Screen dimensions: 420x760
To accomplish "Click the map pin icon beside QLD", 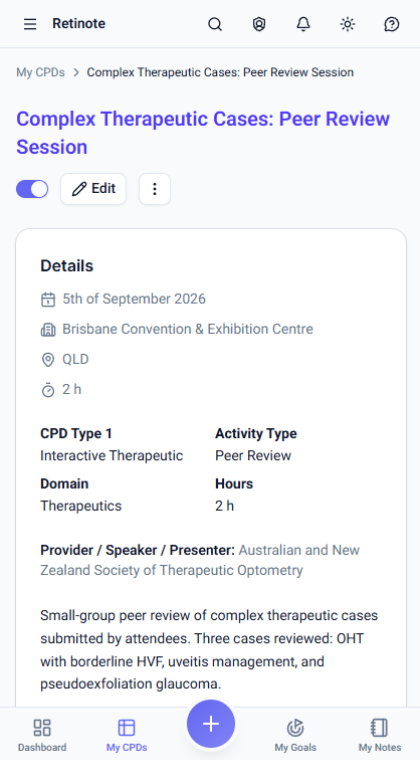I will point(47,360).
